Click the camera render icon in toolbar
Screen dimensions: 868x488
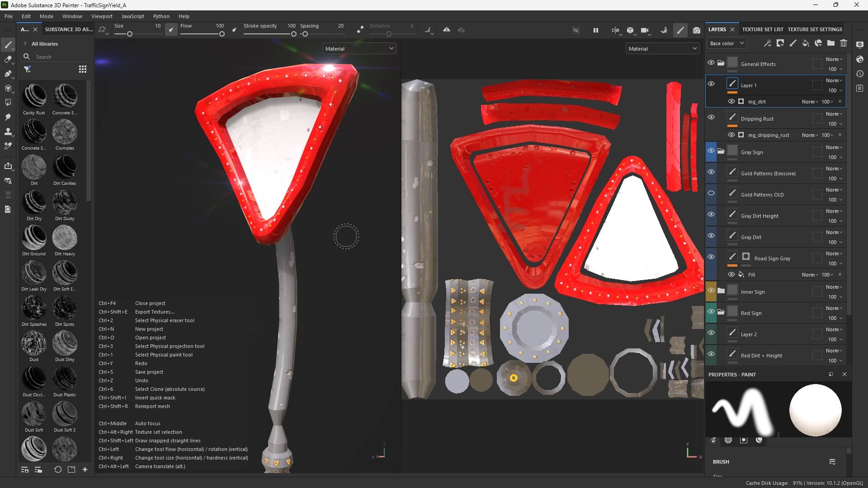(x=696, y=30)
